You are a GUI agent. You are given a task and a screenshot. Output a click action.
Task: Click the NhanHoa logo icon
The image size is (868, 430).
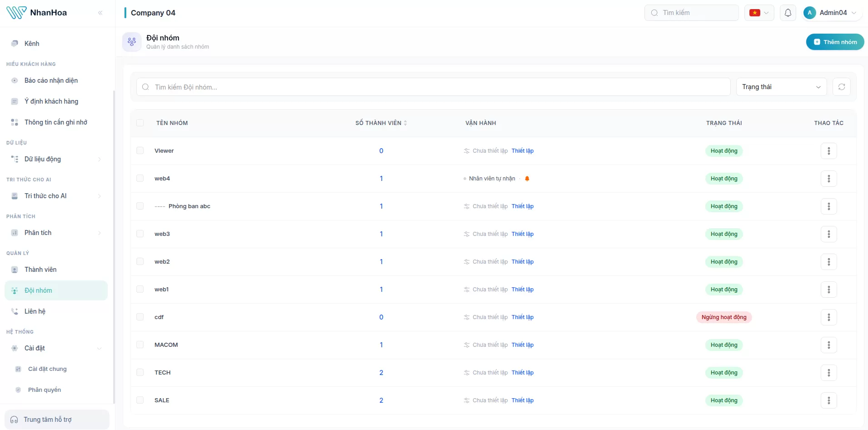point(16,13)
